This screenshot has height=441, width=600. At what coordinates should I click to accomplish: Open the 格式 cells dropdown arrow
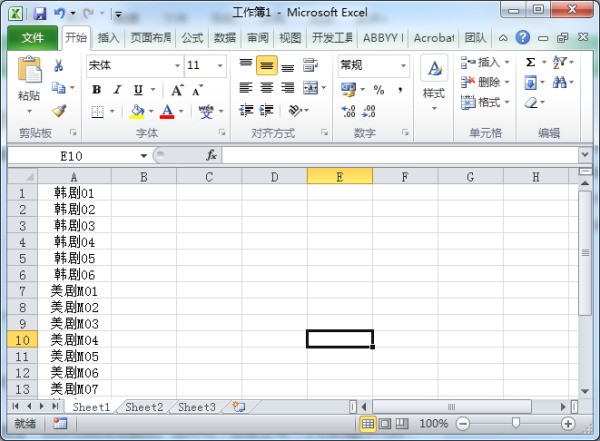tap(507, 102)
